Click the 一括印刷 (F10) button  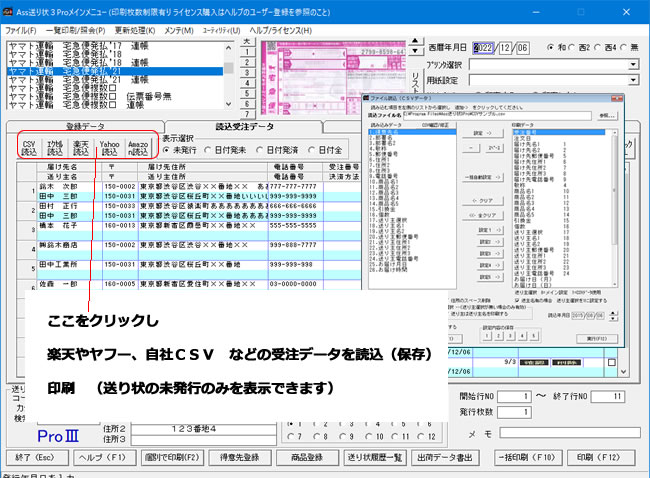[525, 457]
